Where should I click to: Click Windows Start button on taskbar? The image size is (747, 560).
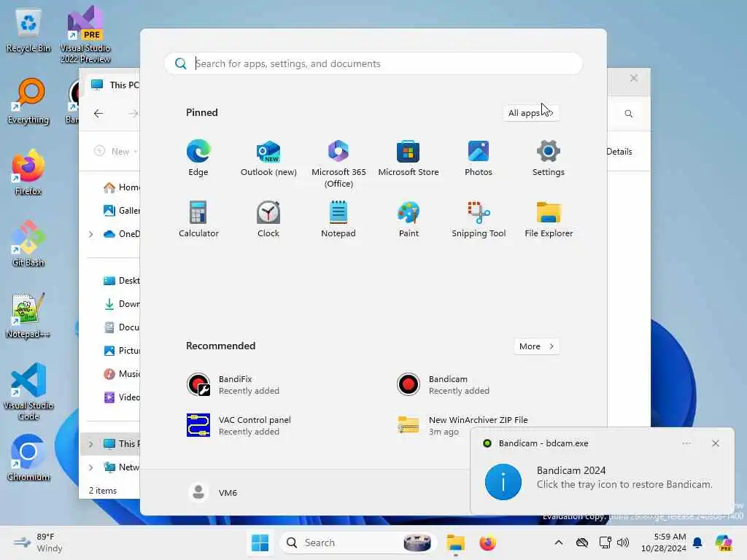click(x=260, y=542)
